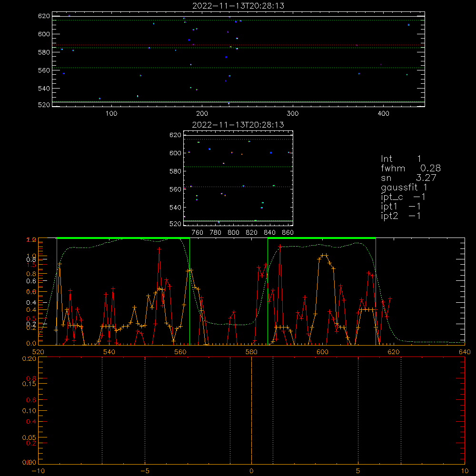Viewport: 476px width, 476px height.
Task: Click the '640' x-axis label of the profile plot
Action: tap(465, 352)
